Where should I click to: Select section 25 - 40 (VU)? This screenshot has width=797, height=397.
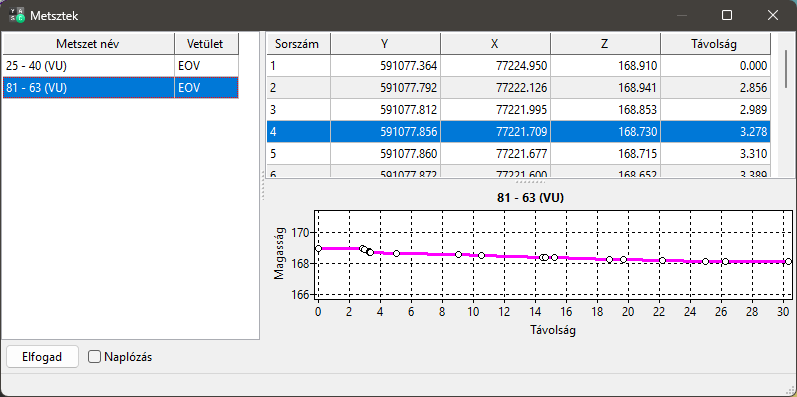(88, 66)
